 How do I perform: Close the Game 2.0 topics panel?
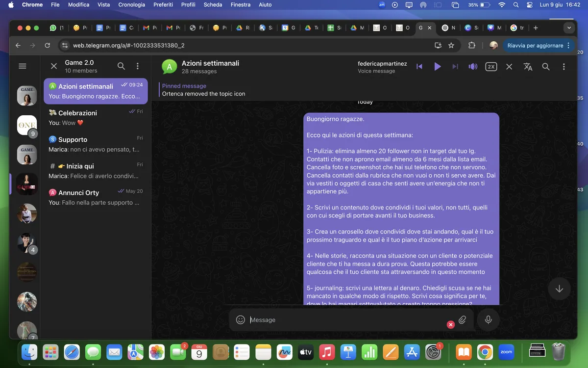[x=54, y=66]
